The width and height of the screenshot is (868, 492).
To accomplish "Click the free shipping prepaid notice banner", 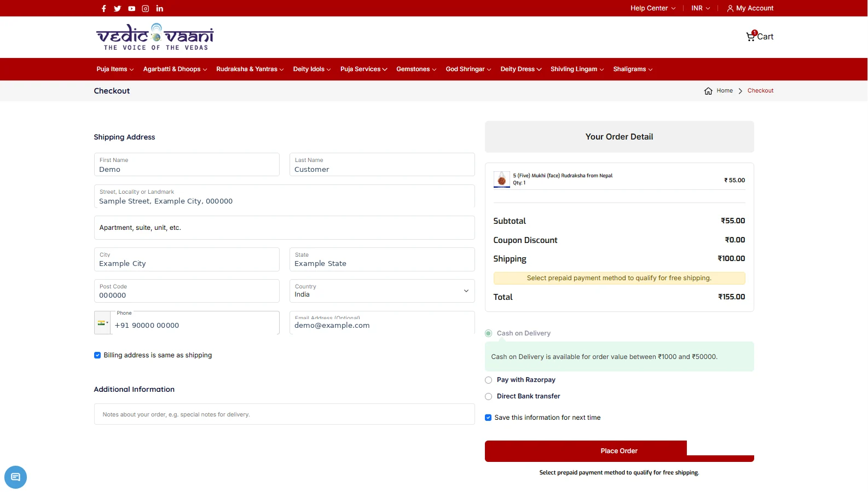I will 620,278.
